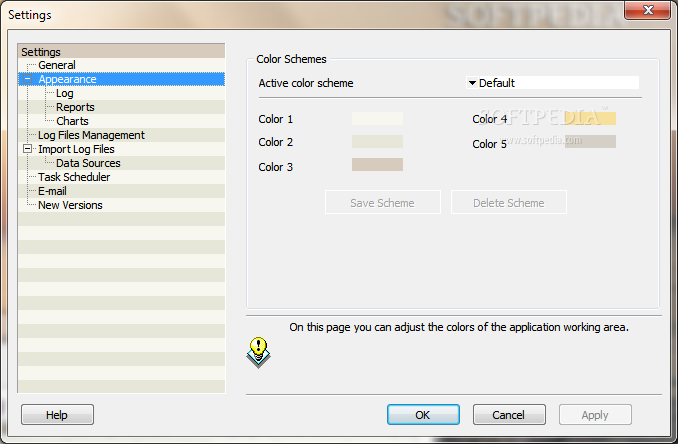Click the hint text about adjusting colors
This screenshot has height=444, width=678.
pos(459,327)
